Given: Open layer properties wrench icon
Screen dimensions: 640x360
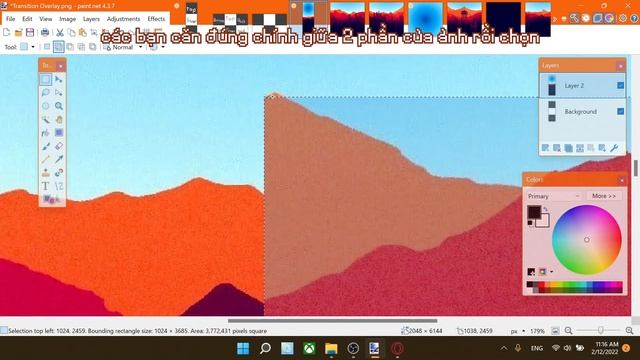Looking at the screenshot, I should [614, 148].
